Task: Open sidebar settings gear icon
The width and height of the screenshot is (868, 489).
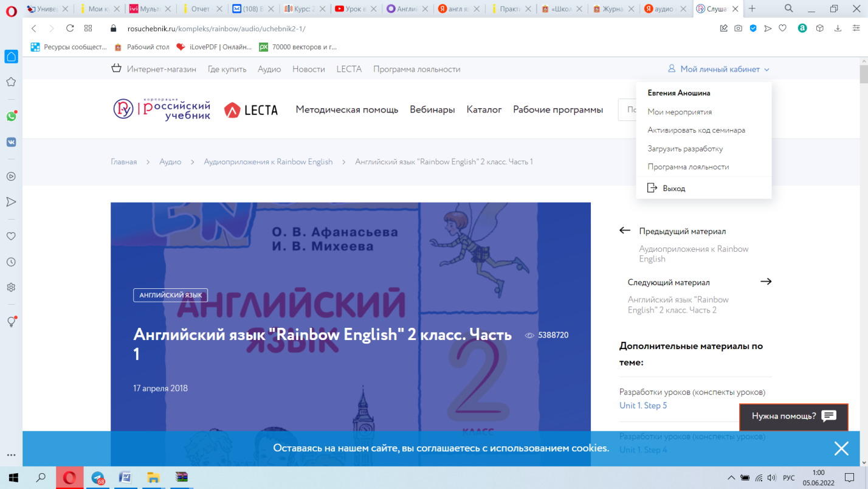Action: [x=11, y=287]
